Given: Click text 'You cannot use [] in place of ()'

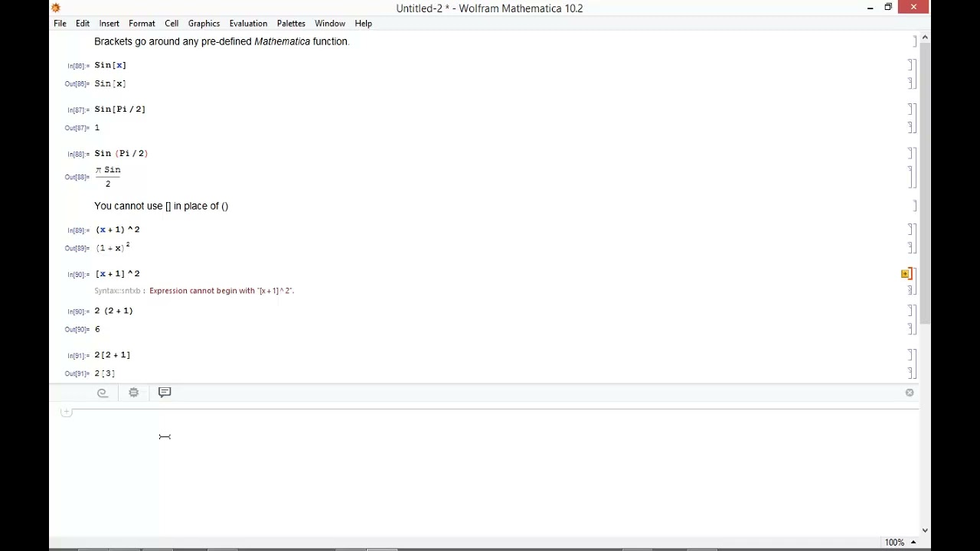Looking at the screenshot, I should tap(162, 206).
